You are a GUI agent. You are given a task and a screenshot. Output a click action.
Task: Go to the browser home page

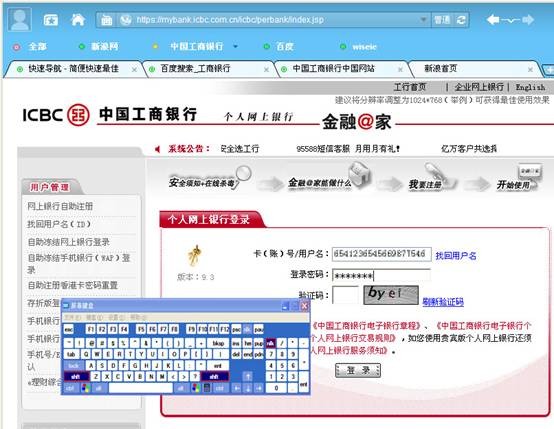coord(78,19)
